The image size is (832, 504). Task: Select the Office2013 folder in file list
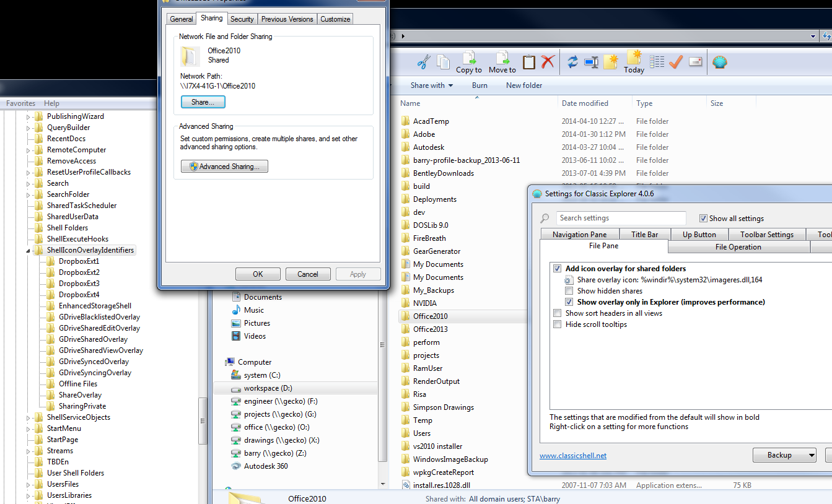[431, 329]
